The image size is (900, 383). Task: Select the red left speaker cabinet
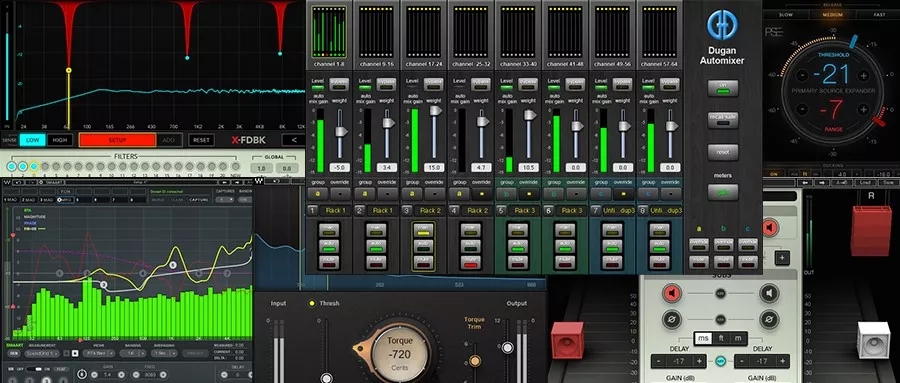[x=567, y=340]
